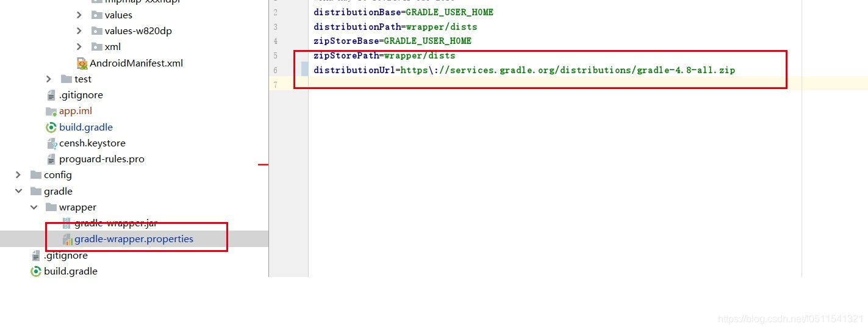Select build.gradle below proguard's module folder

(x=86, y=127)
